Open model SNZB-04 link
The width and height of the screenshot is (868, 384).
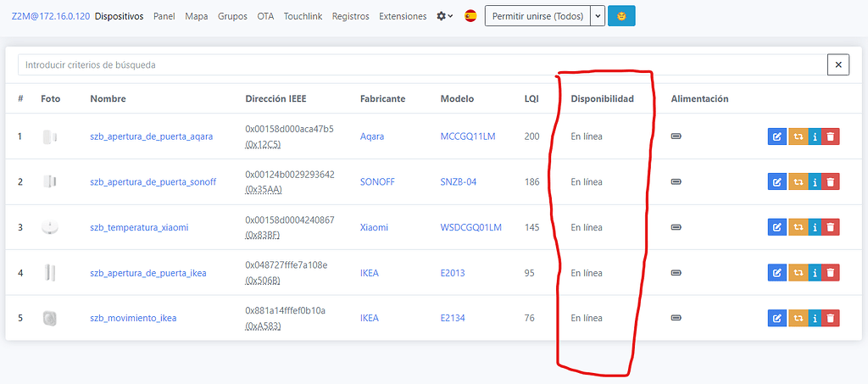click(x=459, y=181)
